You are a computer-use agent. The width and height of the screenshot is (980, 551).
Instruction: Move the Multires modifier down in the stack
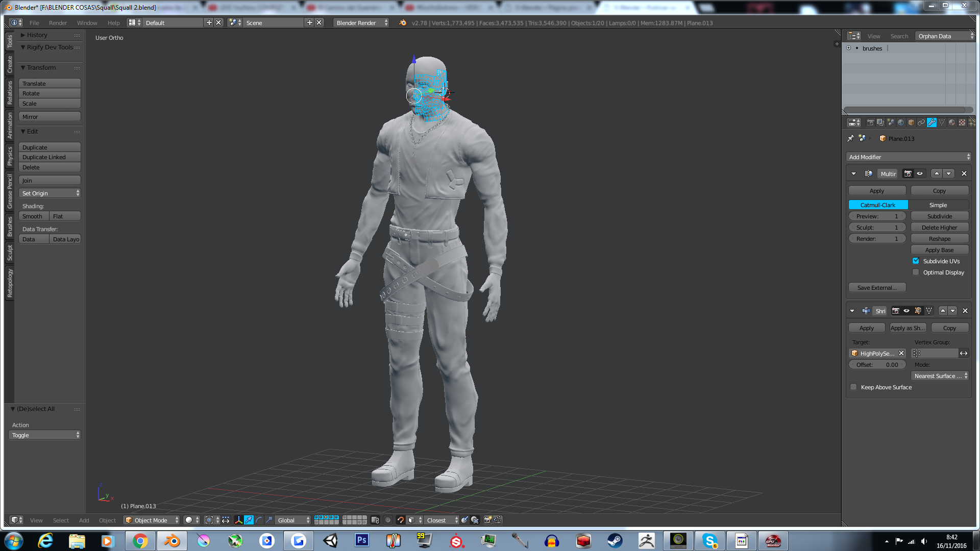pos(949,173)
